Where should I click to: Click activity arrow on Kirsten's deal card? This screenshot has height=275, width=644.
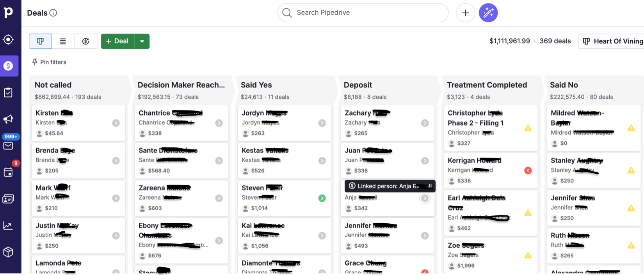pos(116,123)
